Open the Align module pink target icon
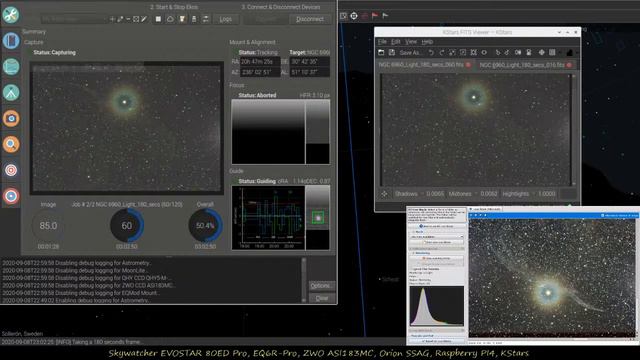Image resolution: width=640 pixels, height=360 pixels. (x=11, y=170)
